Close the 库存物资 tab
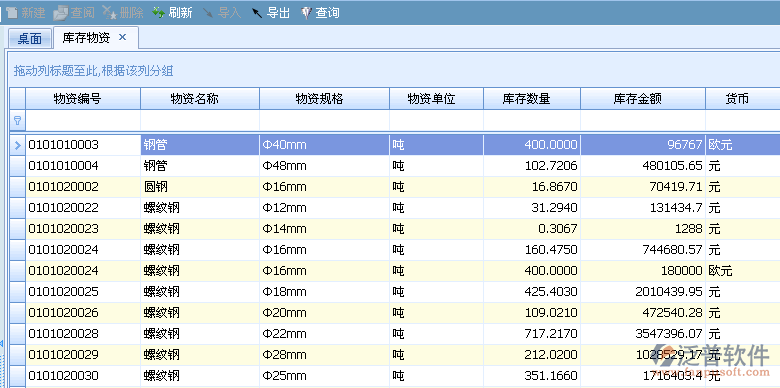The image size is (780, 388). click(123, 37)
